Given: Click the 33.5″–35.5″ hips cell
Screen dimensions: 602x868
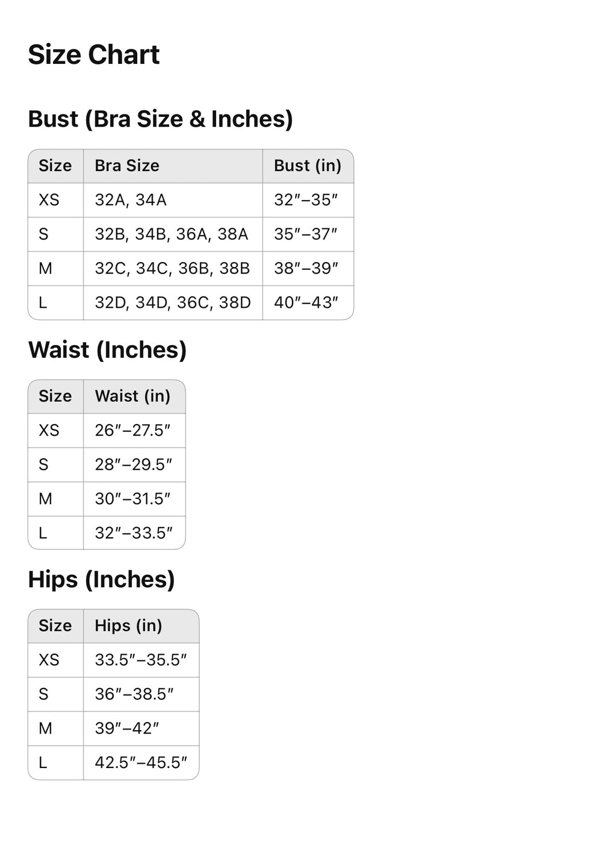Looking at the screenshot, I should (x=141, y=660).
